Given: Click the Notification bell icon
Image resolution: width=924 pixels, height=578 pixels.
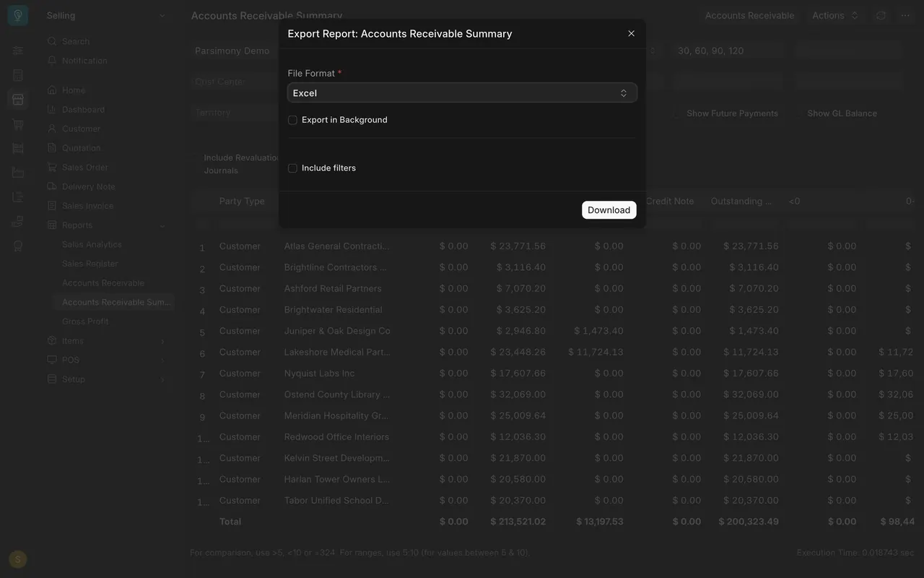Looking at the screenshot, I should point(52,61).
